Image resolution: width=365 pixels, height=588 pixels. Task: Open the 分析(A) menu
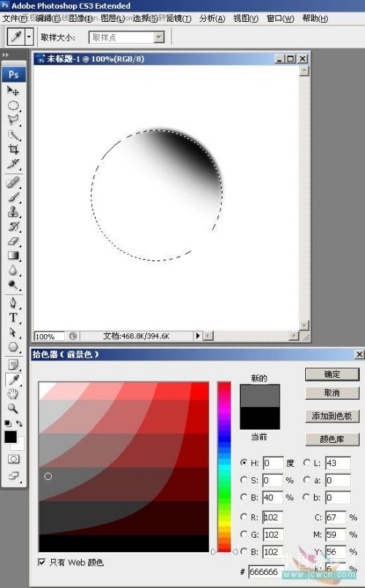[x=212, y=18]
